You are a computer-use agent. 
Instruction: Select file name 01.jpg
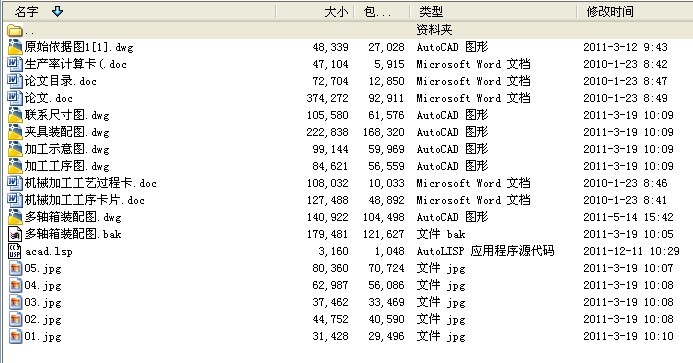[43, 336]
